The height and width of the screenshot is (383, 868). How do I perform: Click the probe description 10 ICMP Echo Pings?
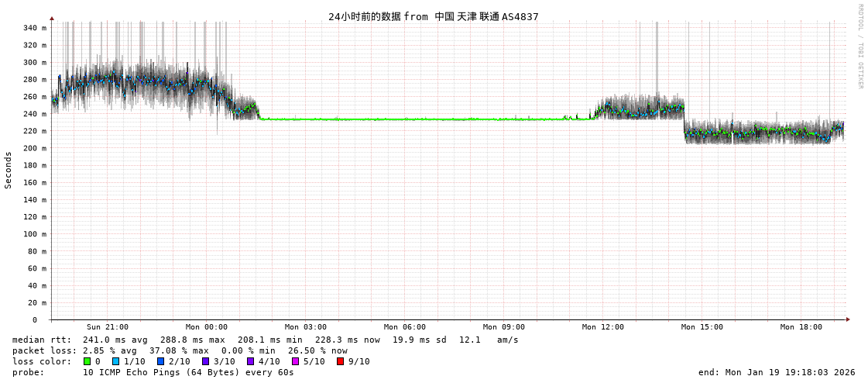pos(188,372)
